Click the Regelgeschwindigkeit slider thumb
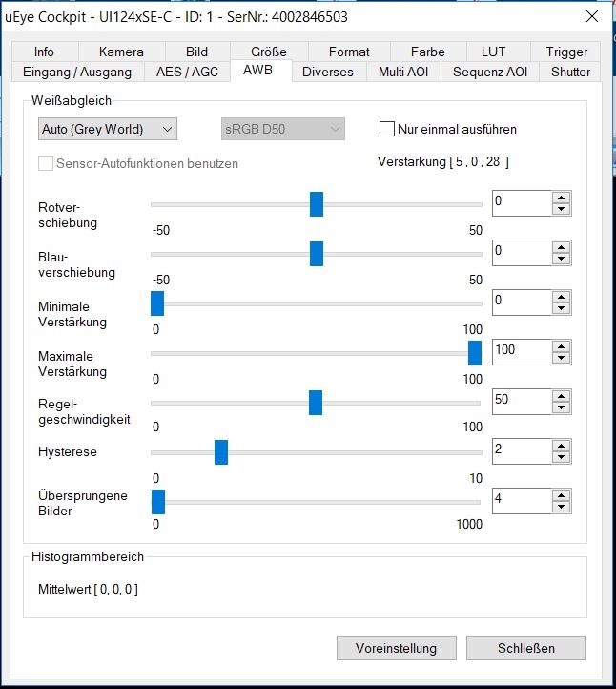616x689 pixels. (x=316, y=403)
